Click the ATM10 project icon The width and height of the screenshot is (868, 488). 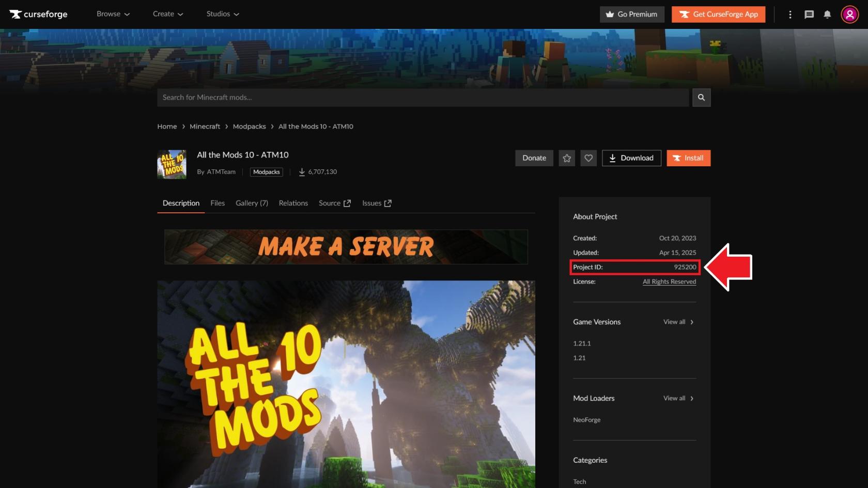click(172, 164)
